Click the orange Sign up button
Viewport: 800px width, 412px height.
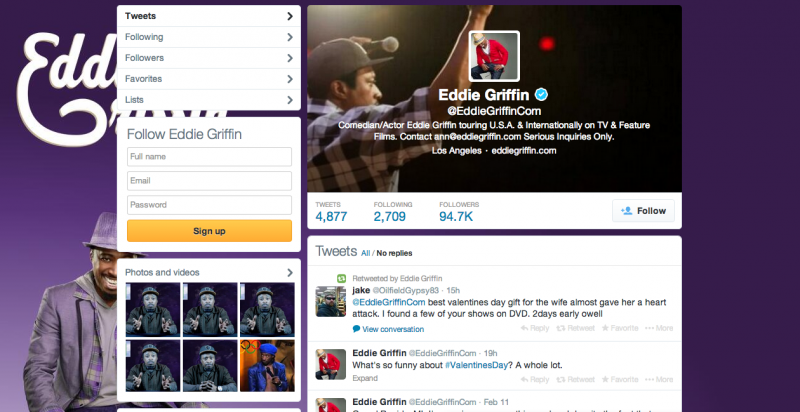[x=209, y=231]
